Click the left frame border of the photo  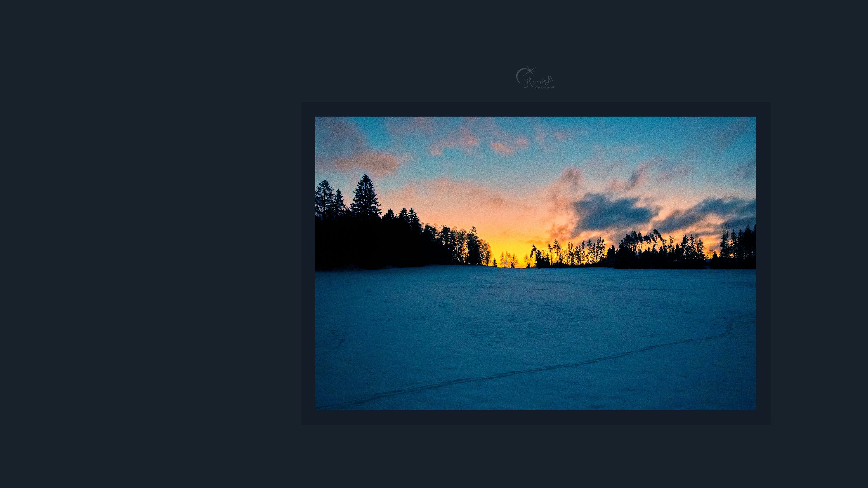tap(308, 263)
